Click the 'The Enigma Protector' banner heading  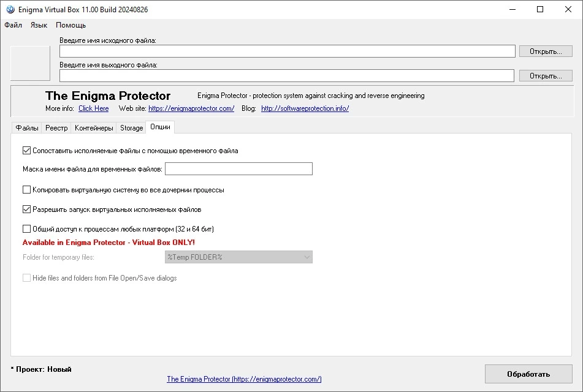(x=108, y=96)
